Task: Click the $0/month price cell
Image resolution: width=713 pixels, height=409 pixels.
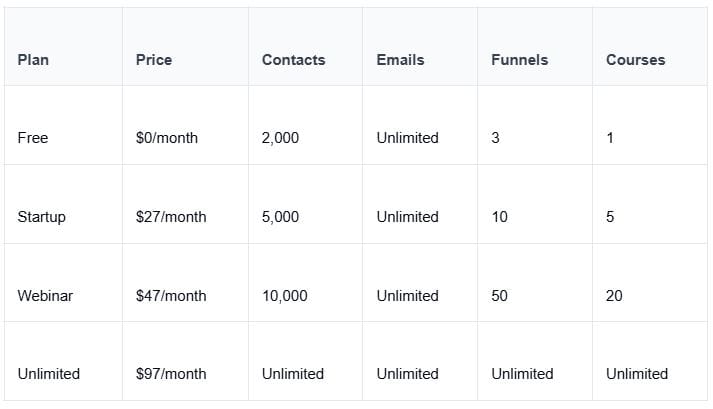Action: (166, 138)
